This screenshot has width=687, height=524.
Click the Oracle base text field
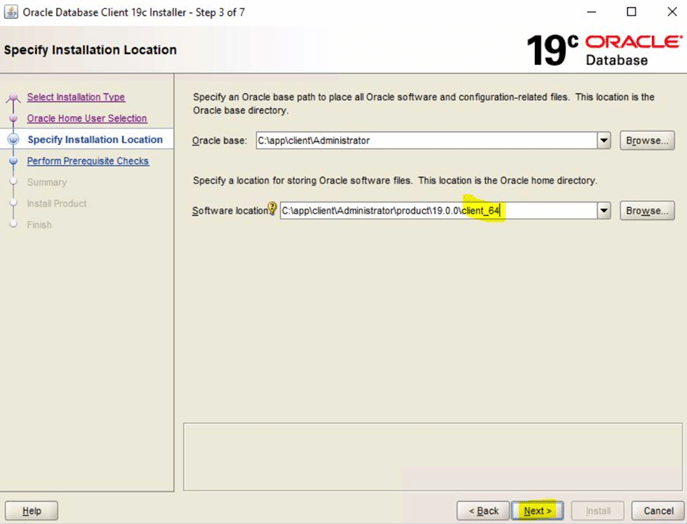tap(427, 141)
